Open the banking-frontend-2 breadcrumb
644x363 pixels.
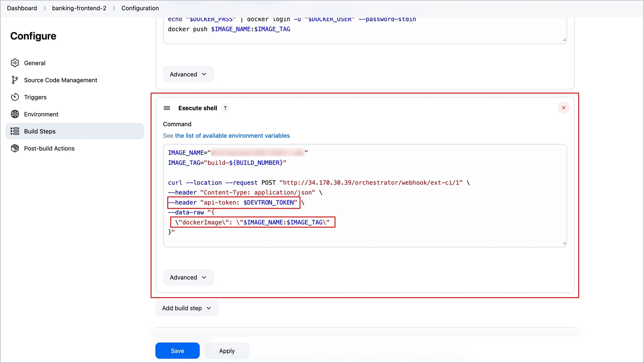(79, 8)
